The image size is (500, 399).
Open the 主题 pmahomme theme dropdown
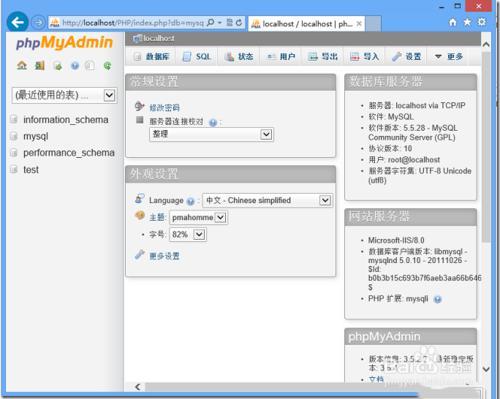click(x=199, y=218)
